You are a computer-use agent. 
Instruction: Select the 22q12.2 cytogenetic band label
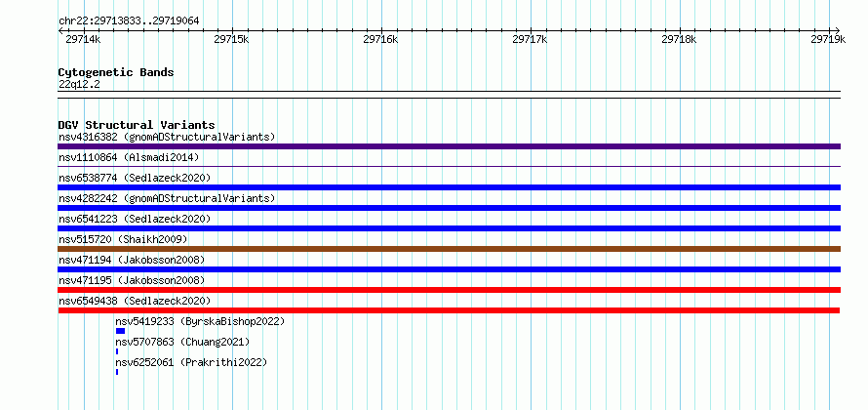[79, 85]
